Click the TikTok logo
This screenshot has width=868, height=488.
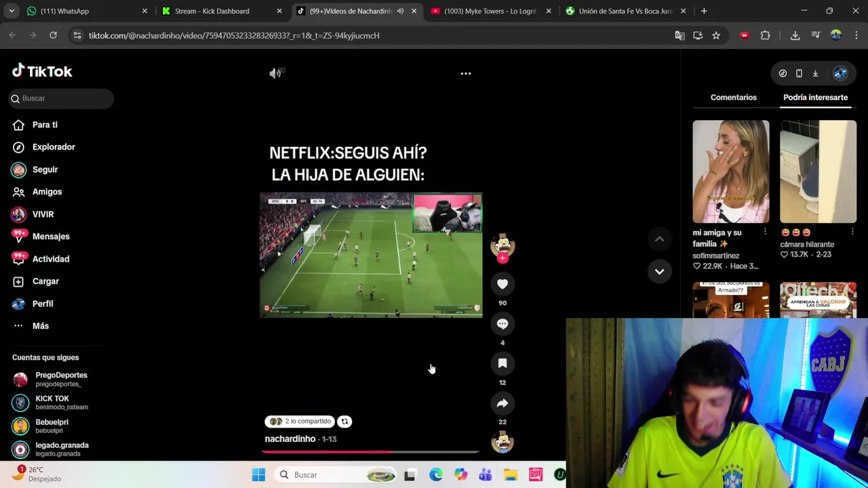pyautogui.click(x=42, y=71)
